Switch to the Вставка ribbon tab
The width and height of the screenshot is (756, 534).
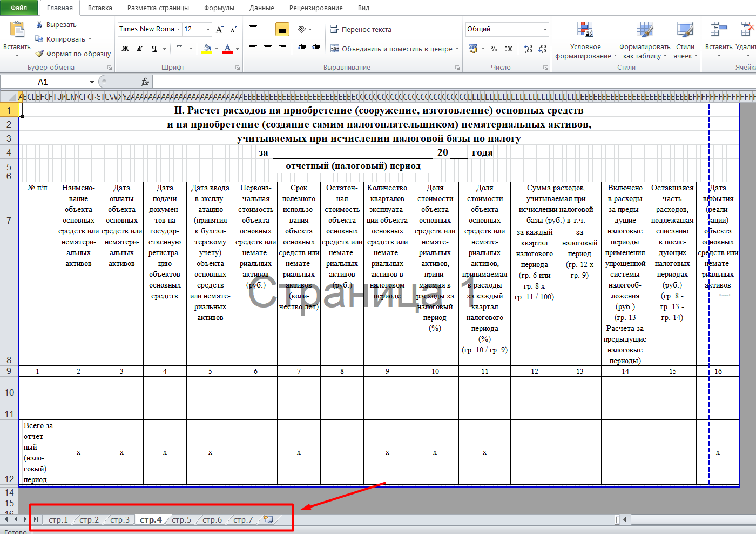coord(100,8)
